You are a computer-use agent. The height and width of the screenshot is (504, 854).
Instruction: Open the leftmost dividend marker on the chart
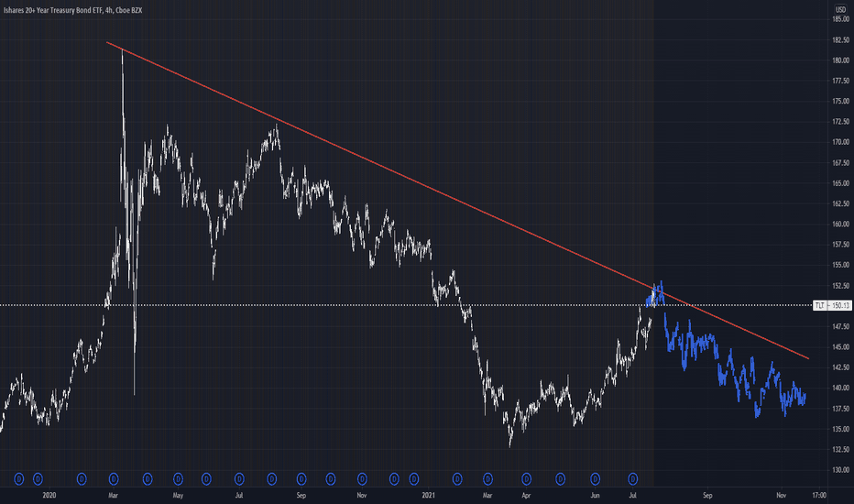pyautogui.click(x=19, y=479)
